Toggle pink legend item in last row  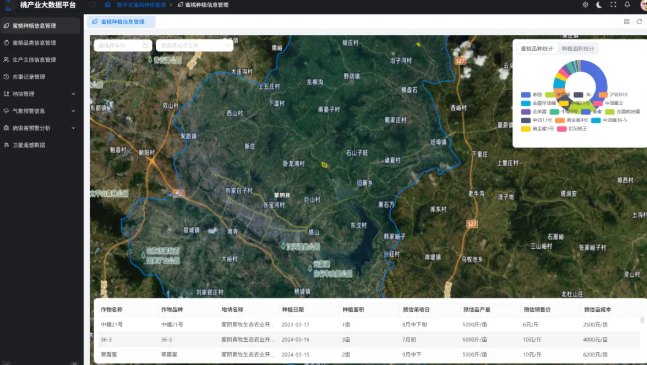pyautogui.click(x=572, y=129)
